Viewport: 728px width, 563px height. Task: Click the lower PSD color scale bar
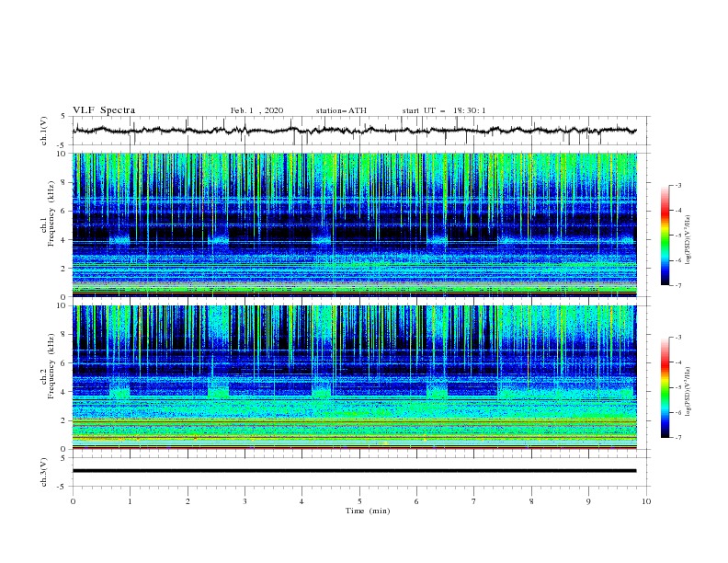click(665, 387)
